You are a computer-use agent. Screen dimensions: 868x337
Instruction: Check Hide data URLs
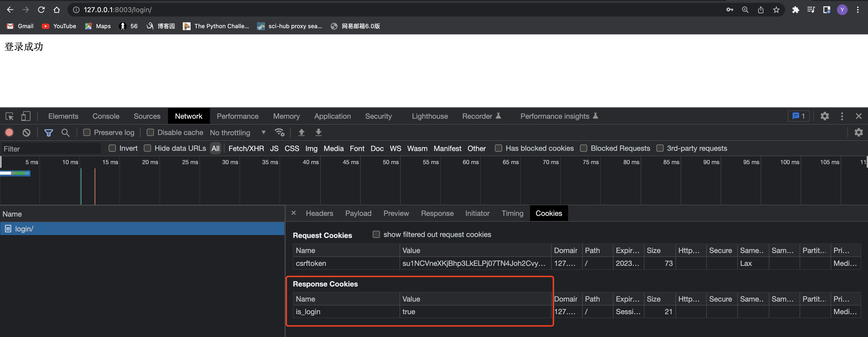tap(147, 148)
